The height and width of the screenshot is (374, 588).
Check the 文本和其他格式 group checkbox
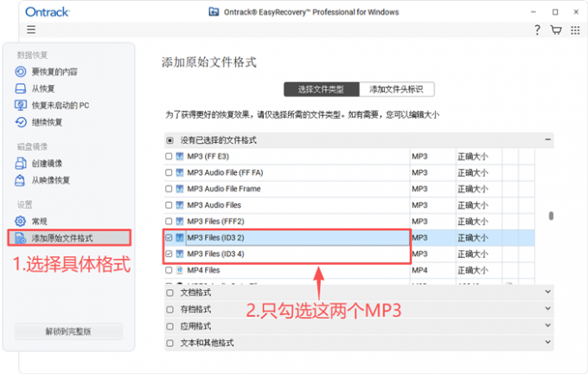coord(169,343)
